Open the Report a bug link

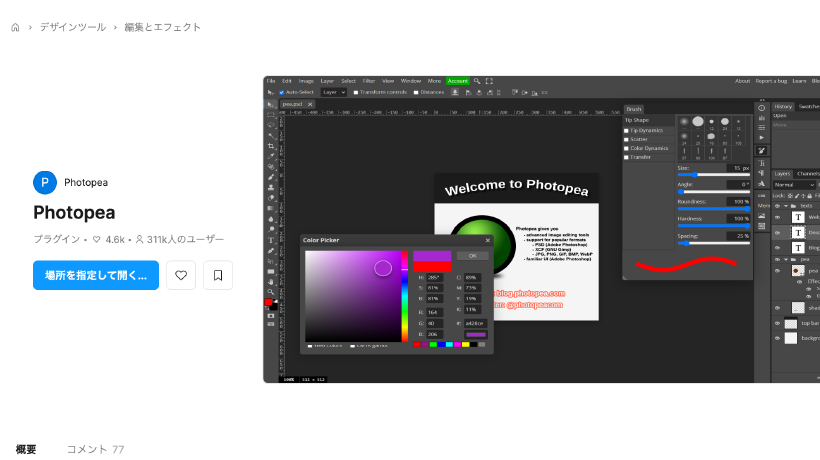click(x=771, y=81)
